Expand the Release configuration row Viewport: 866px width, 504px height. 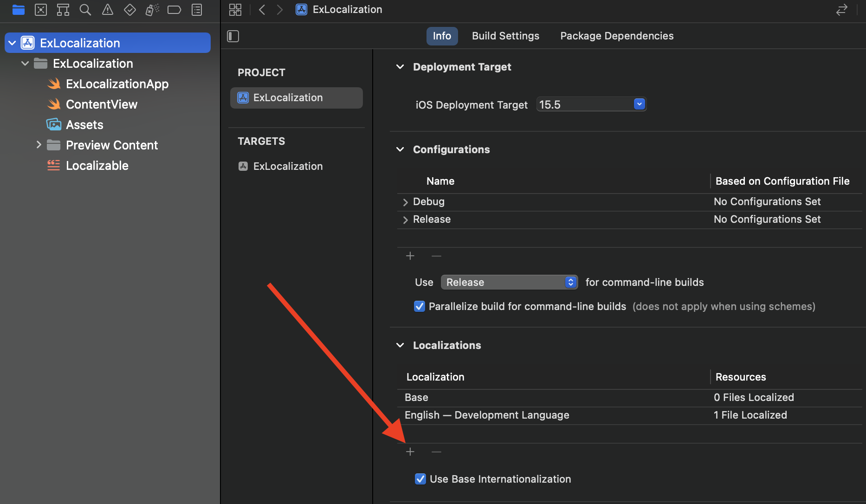point(406,220)
